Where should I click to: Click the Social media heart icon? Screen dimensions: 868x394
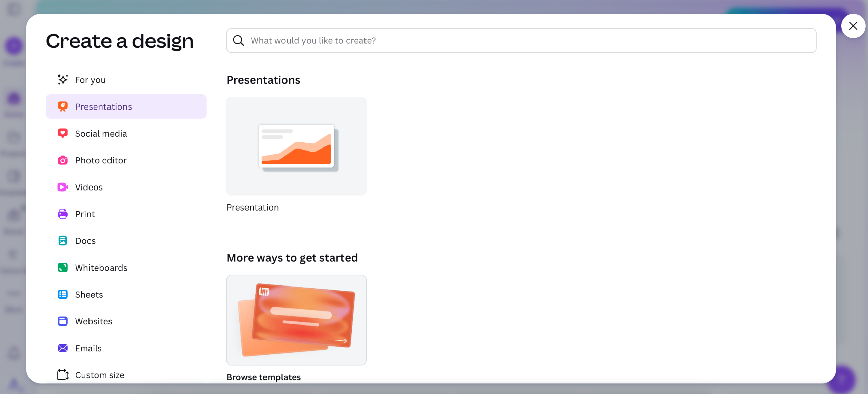[x=63, y=133]
